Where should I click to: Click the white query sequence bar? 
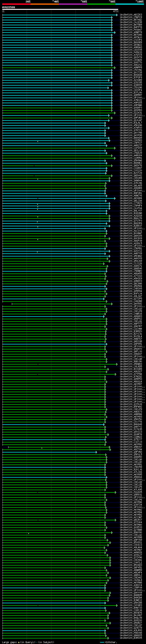coord(60,10)
